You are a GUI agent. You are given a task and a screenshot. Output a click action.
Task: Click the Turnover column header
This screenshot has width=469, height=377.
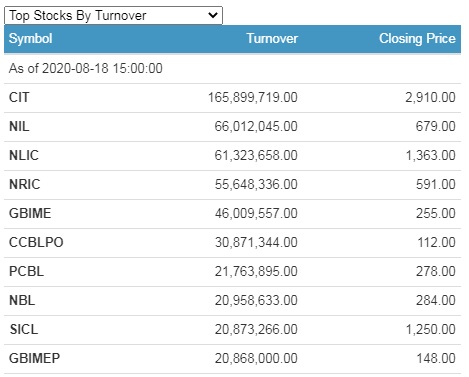pyautogui.click(x=272, y=38)
